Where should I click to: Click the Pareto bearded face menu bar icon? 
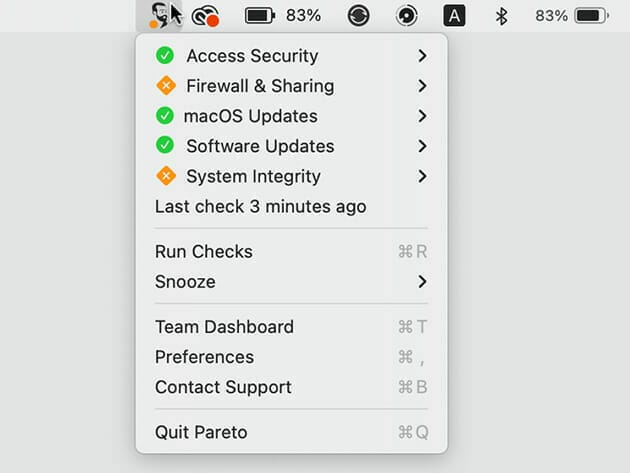pyautogui.click(x=157, y=15)
